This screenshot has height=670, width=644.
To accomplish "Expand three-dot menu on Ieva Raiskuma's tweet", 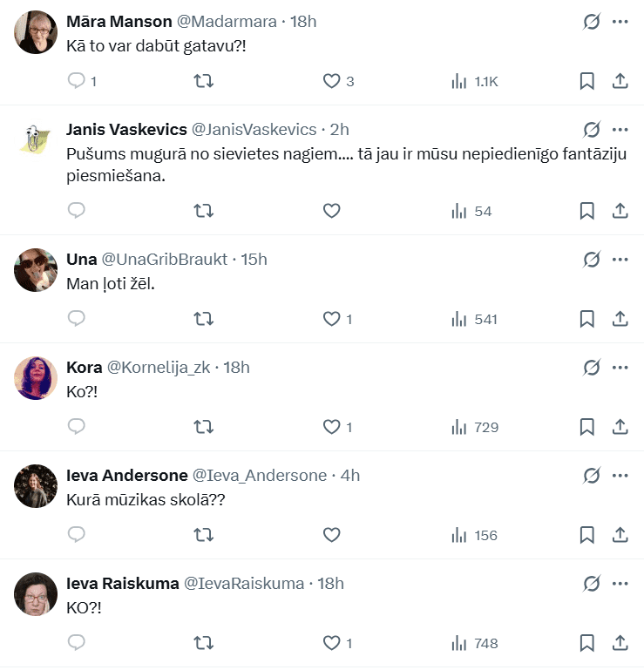I will pyautogui.click(x=620, y=583).
